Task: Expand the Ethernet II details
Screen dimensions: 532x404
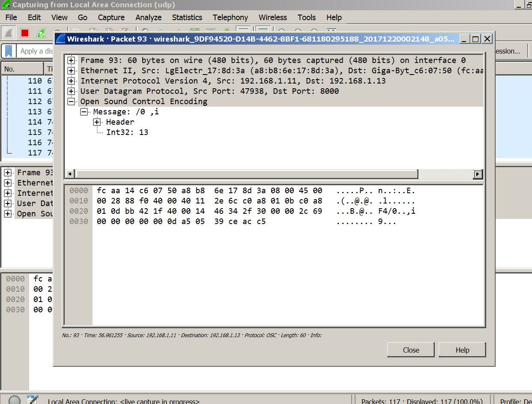Action: (x=72, y=71)
